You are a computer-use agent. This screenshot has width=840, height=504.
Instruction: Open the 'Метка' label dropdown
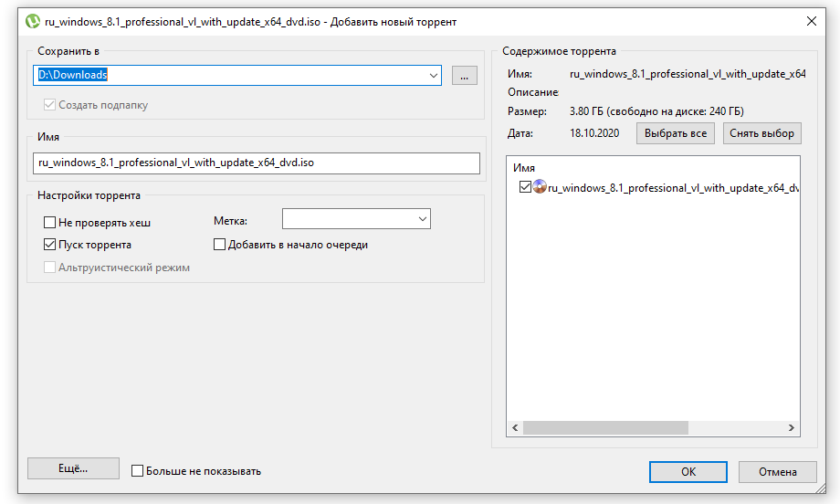pyautogui.click(x=422, y=219)
